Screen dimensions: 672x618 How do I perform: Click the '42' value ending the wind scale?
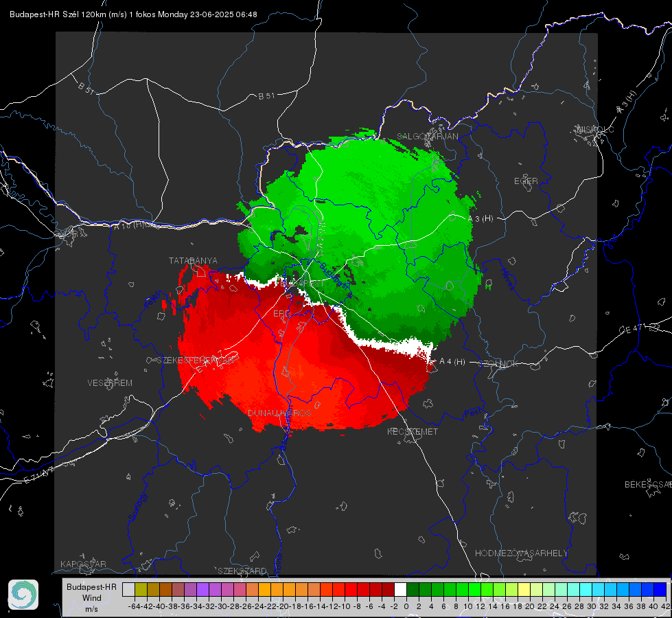click(x=665, y=606)
